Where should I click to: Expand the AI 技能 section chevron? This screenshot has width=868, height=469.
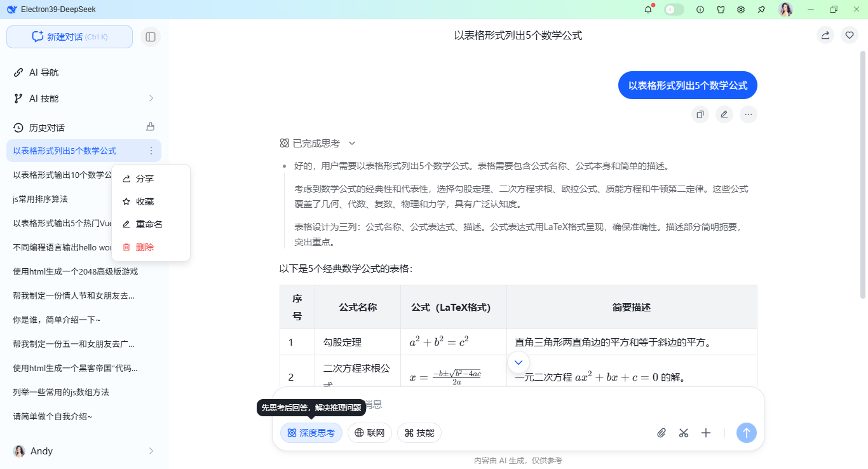[151, 98]
